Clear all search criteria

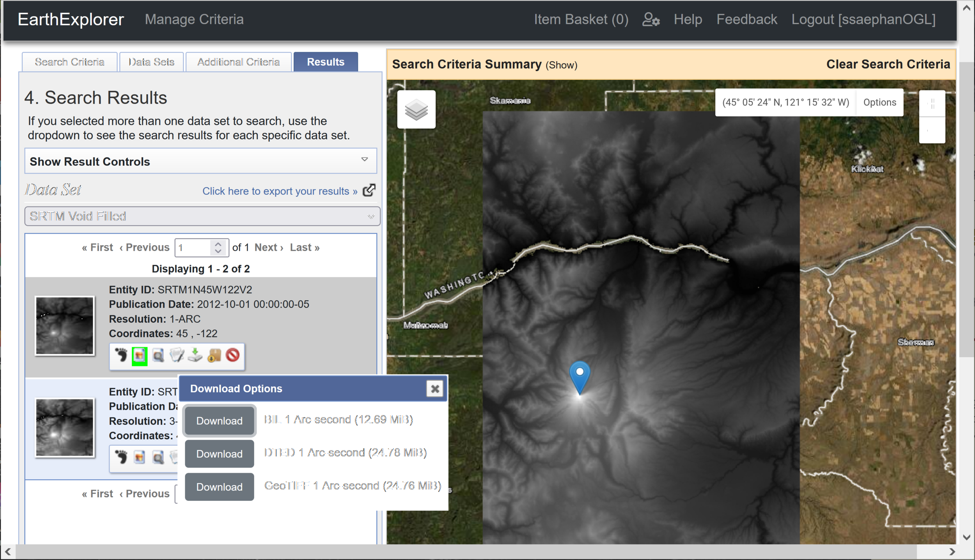coord(888,64)
